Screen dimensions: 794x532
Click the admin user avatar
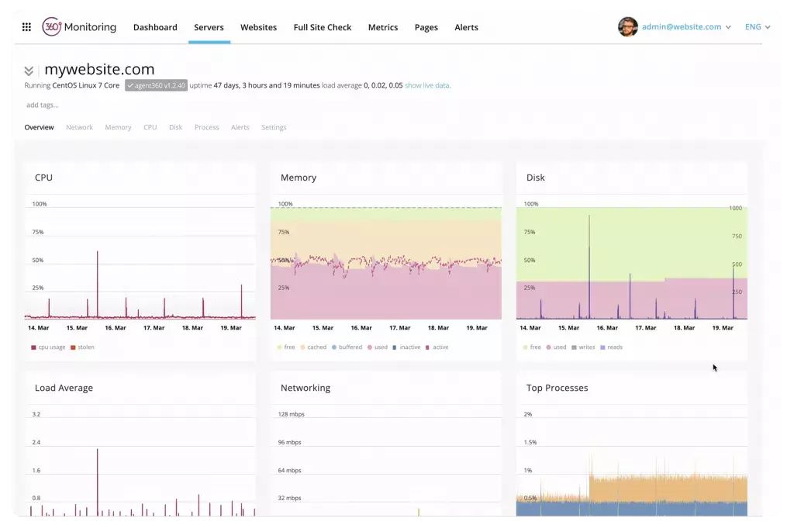click(627, 27)
